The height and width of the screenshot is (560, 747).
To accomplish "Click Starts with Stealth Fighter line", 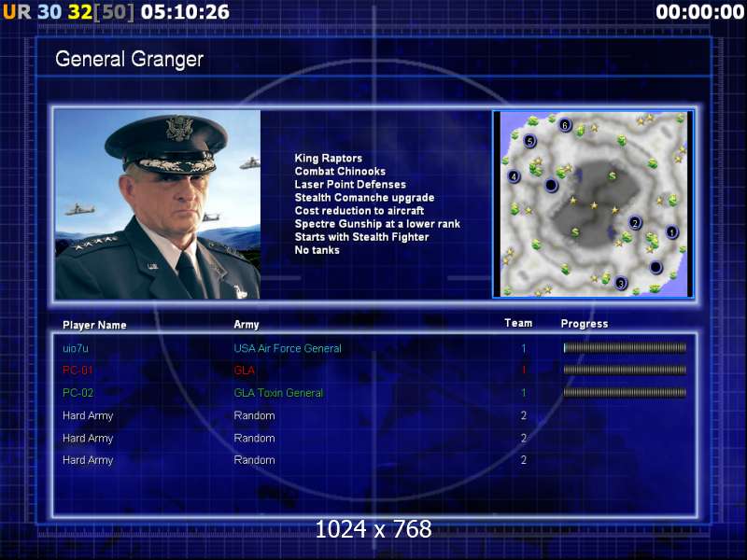I will (x=361, y=237).
